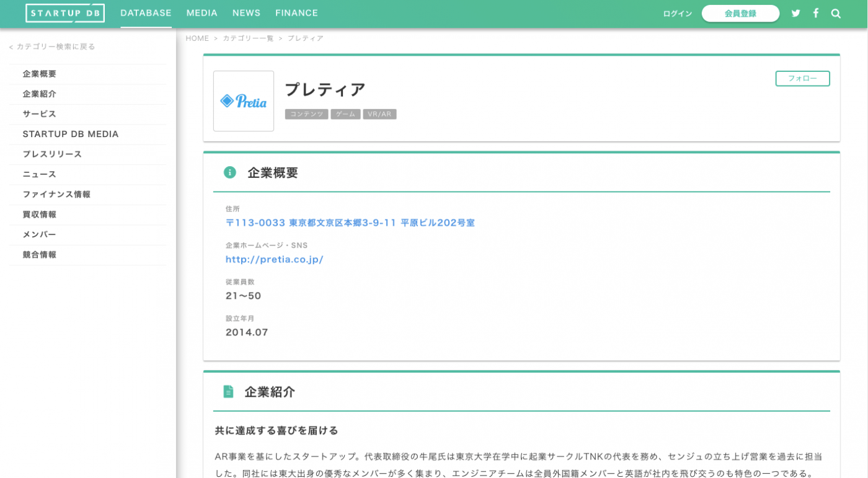Click the 企業紹介 section heading
868x478 pixels.
(270, 392)
